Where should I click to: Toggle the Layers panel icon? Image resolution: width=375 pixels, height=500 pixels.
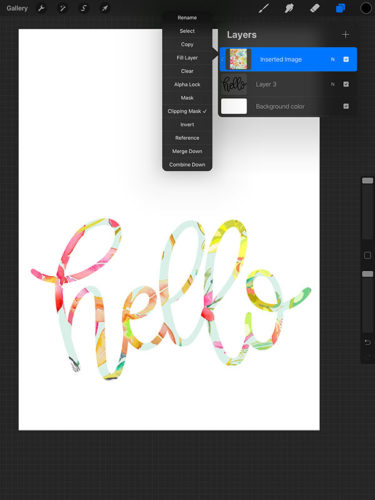click(340, 8)
